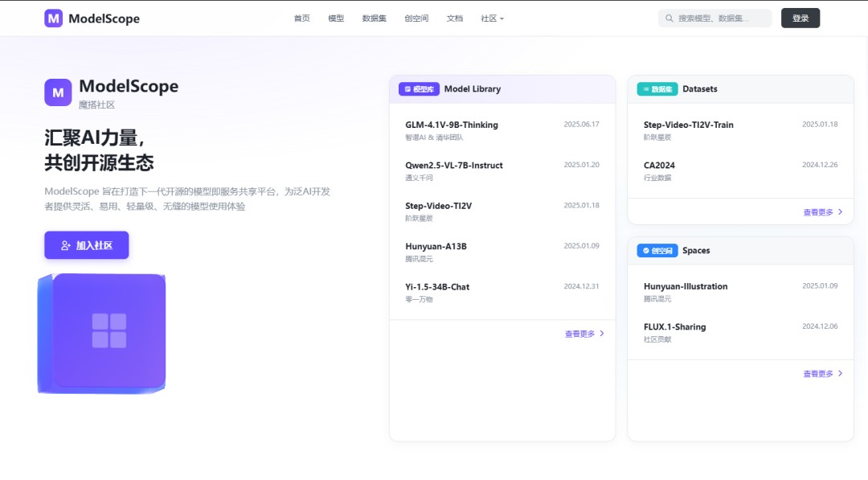The width and height of the screenshot is (868, 480).
Task: Click the blue 创空间 badge
Action: click(x=657, y=251)
